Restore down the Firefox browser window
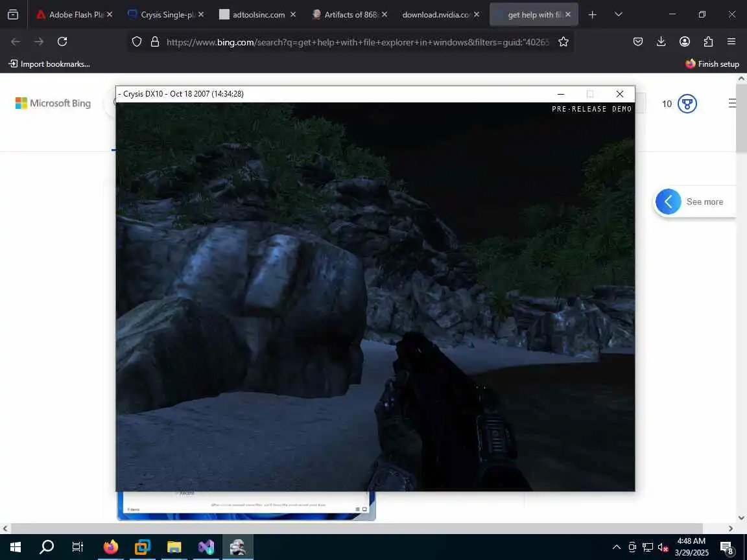747x560 pixels. (x=702, y=15)
